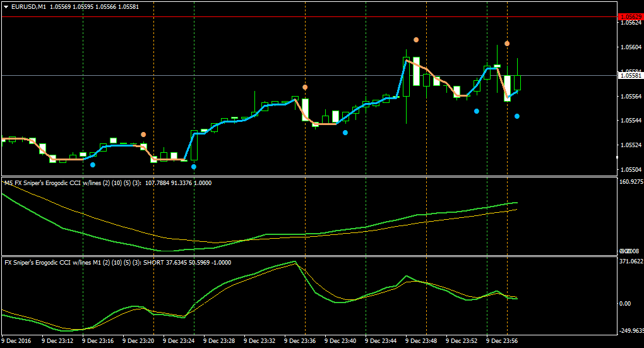This screenshot has height=348, width=644.
Task: Click price scale value 1.05524
Action: pyautogui.click(x=631, y=145)
